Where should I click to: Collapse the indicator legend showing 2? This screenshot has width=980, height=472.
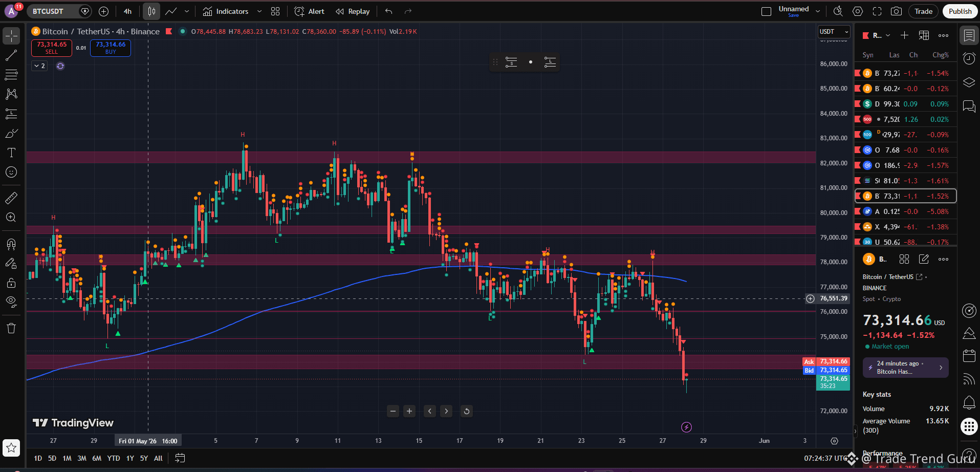click(39, 66)
